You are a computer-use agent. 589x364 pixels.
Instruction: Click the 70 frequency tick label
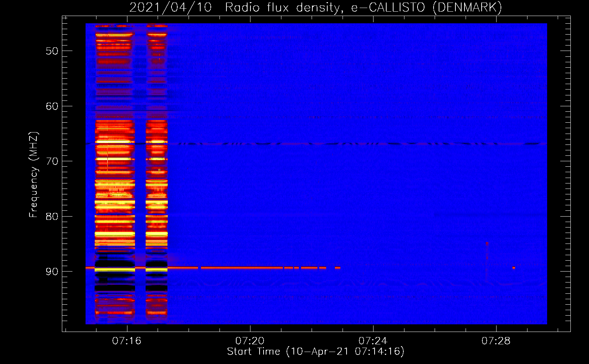52,161
